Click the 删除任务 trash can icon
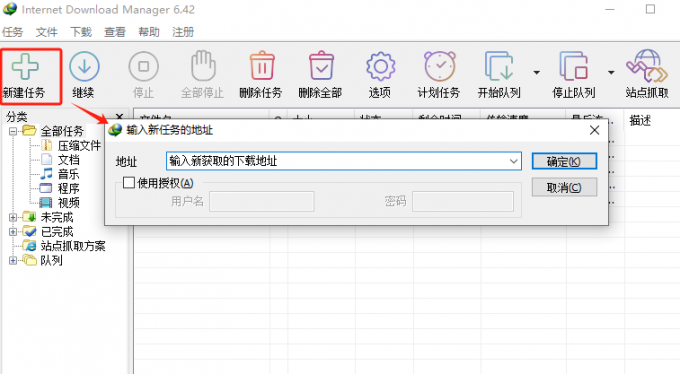 coord(262,66)
